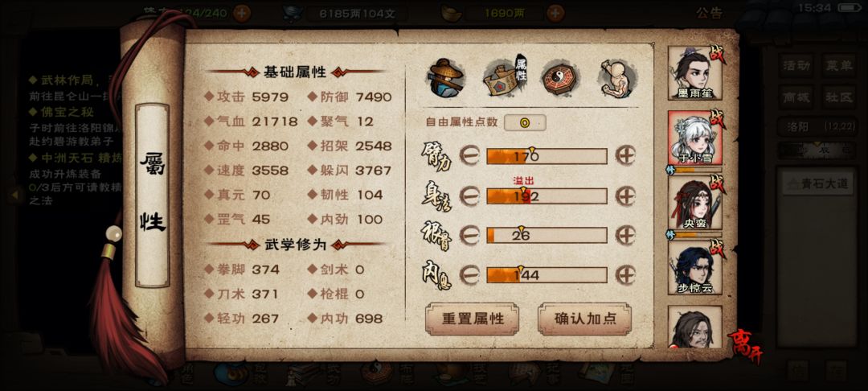This screenshot has width=868, height=391.
Task: Click the free attribute points field
Action: [525, 122]
